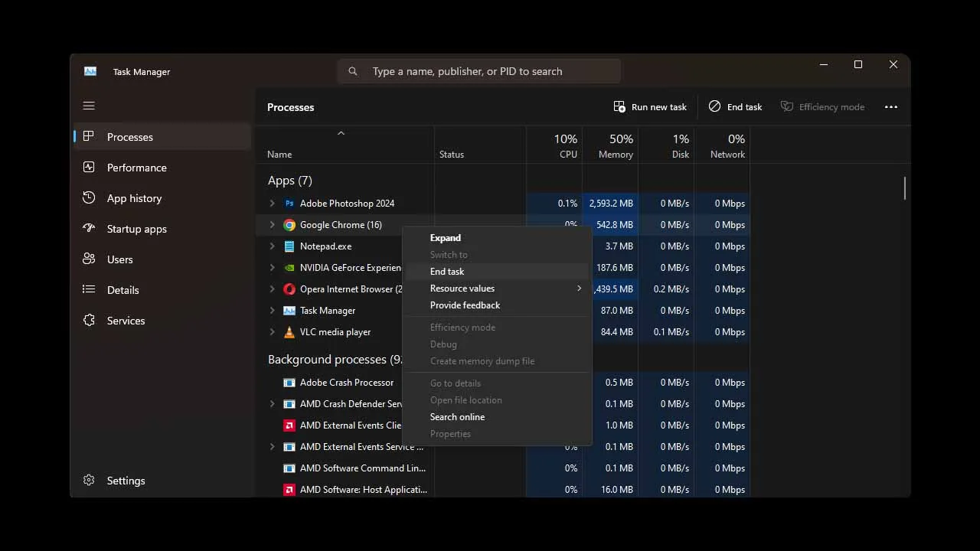Click the Name column header
Viewport: 980px width, 551px height.
click(x=345, y=145)
